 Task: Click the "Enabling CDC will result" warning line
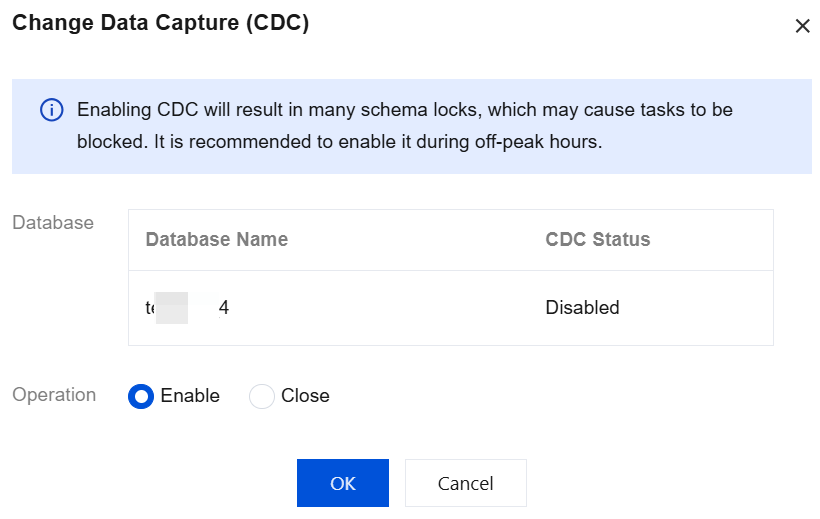(x=405, y=110)
